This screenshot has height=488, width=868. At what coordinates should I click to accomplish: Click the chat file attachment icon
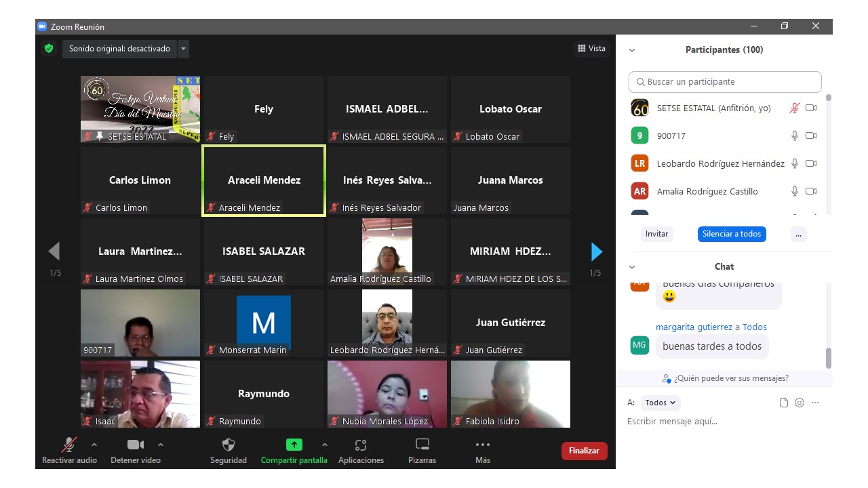coord(784,403)
